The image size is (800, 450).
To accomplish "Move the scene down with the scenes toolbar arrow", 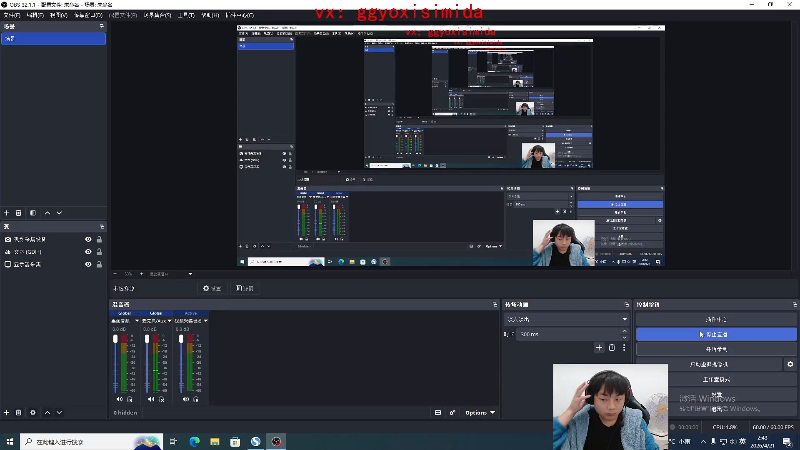I will 59,213.
